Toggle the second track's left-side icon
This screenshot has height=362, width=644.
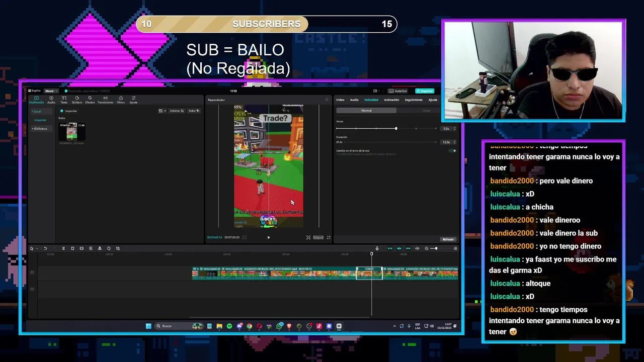click(32, 289)
